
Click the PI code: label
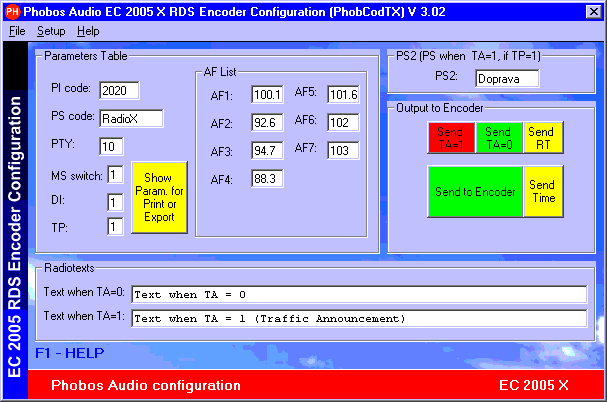tap(71, 88)
